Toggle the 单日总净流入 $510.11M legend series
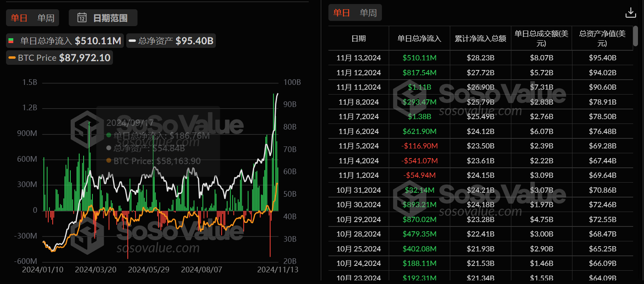The height and width of the screenshot is (284, 644). 65,41
